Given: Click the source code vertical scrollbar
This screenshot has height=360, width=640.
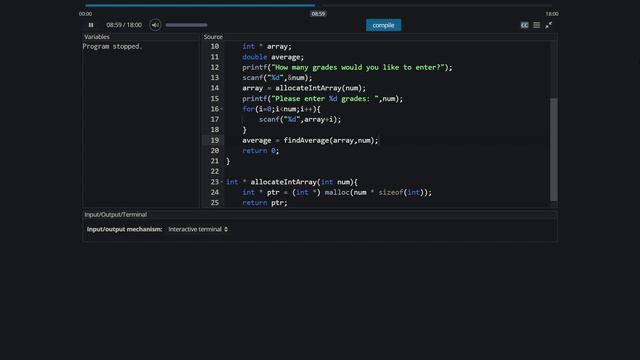Looking at the screenshot, I should [554, 149].
